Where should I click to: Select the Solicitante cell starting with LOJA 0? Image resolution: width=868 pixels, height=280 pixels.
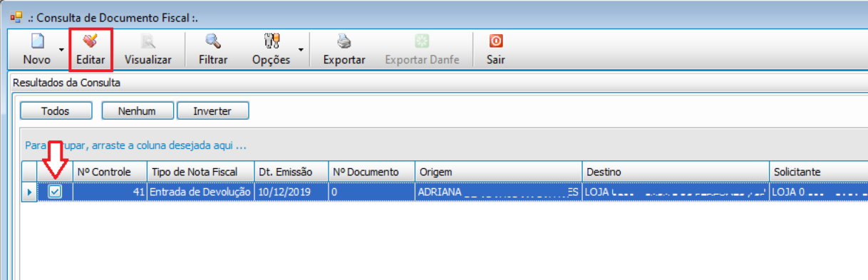(x=819, y=192)
